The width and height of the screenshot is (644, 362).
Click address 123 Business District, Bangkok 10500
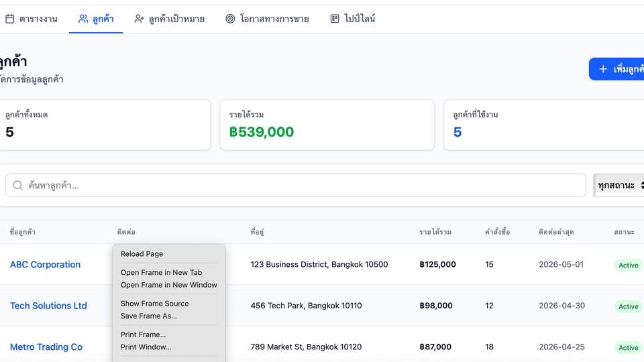coord(319,265)
